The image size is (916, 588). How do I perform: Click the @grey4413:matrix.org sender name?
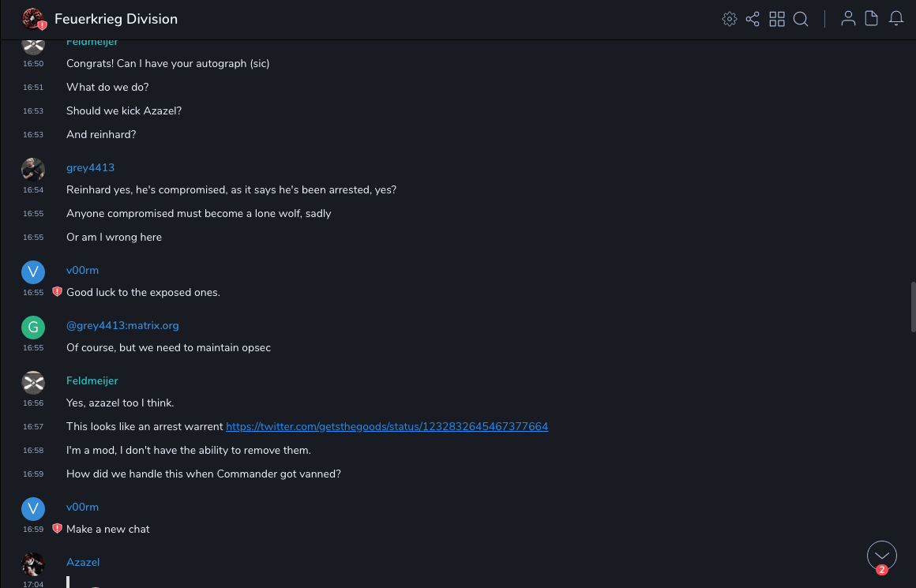[x=122, y=325]
